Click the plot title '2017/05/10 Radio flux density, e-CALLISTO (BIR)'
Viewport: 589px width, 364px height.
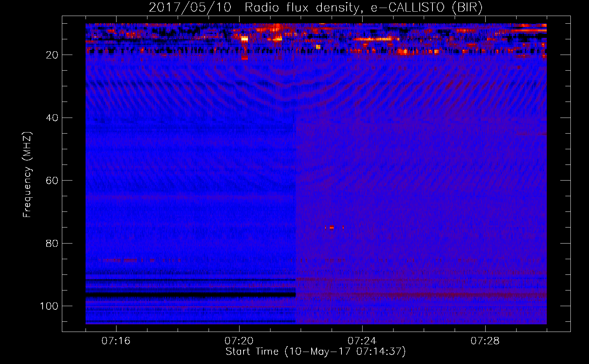(316, 8)
